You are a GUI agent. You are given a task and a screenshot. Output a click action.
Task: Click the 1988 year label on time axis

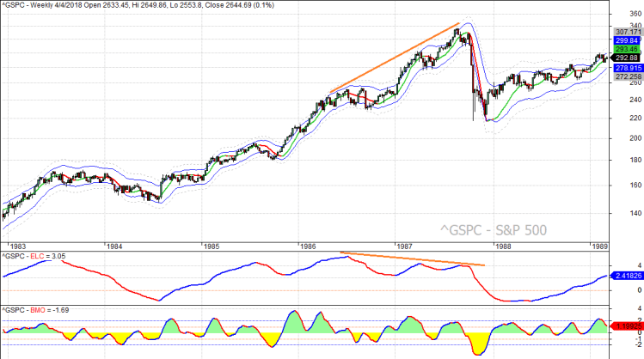coord(503,246)
